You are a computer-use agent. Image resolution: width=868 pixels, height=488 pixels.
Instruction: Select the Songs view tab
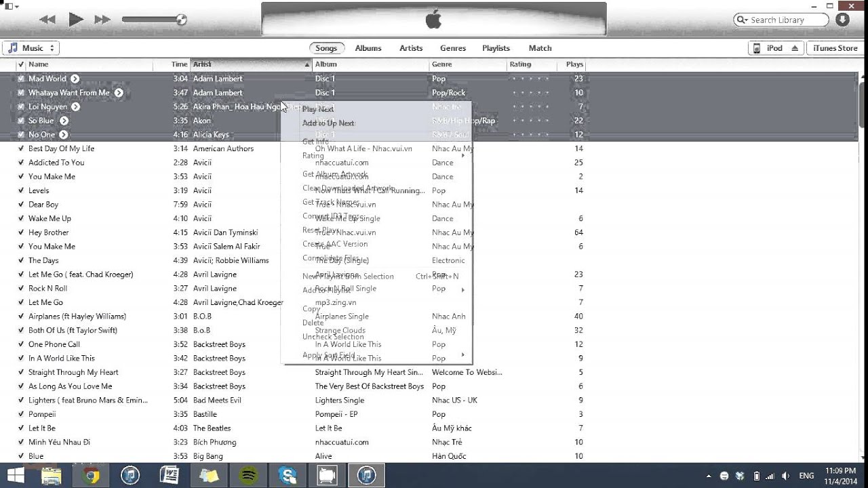[326, 48]
